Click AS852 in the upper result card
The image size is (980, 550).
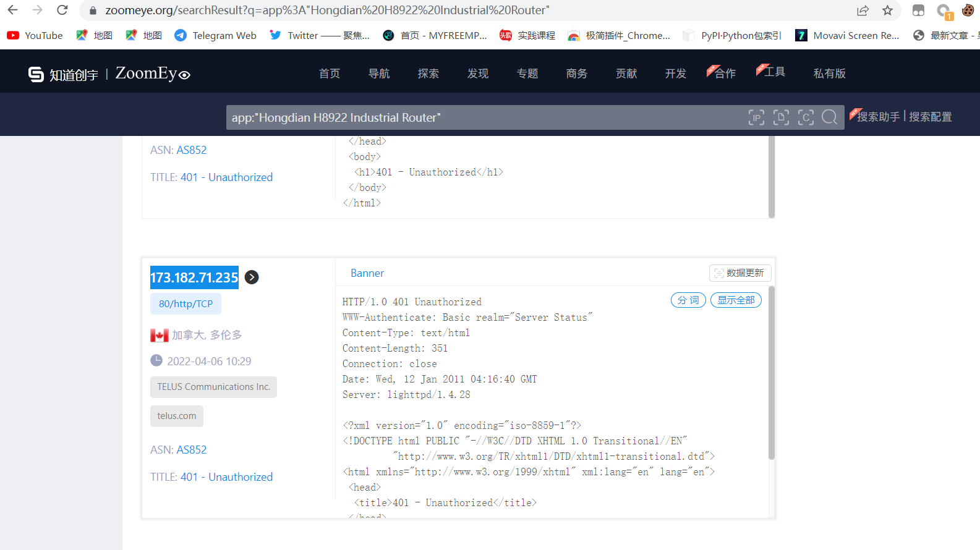(192, 150)
